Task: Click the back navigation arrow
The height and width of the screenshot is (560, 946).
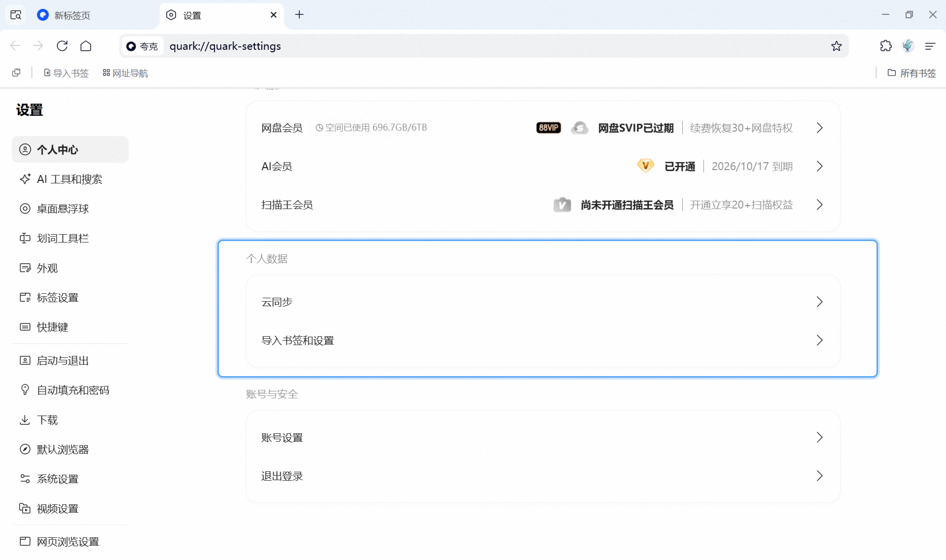Action: click(15, 46)
